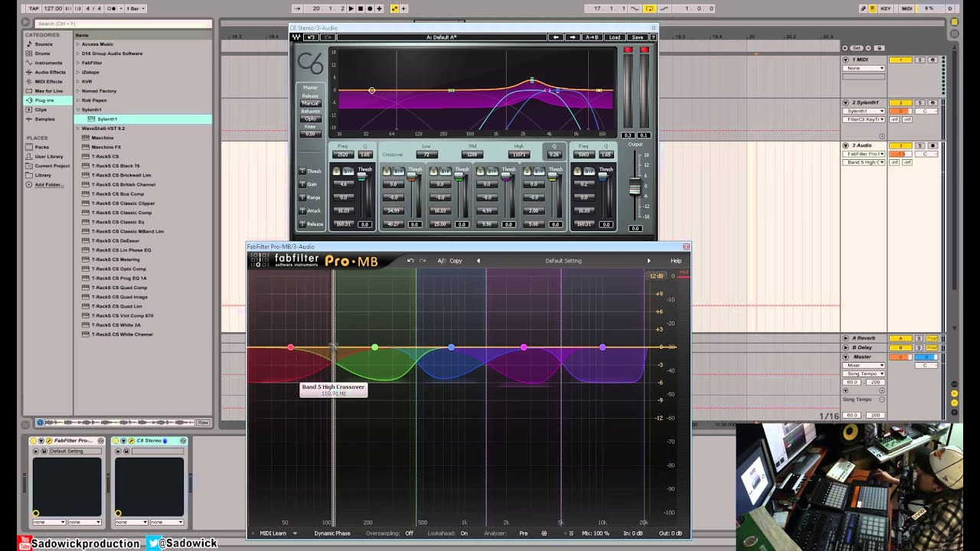Click the undo arrow in C6 toolbar

pos(312,37)
